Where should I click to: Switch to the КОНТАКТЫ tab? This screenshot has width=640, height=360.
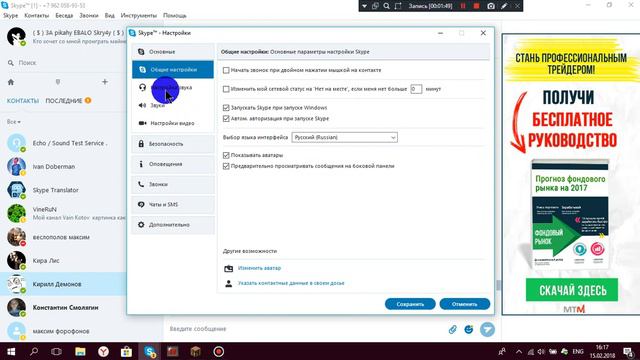click(22, 101)
